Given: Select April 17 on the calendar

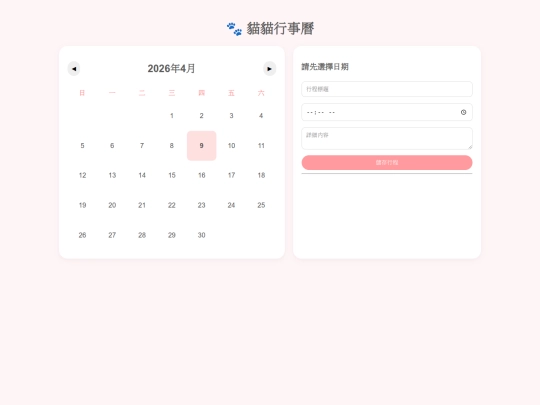Looking at the screenshot, I should (231, 175).
